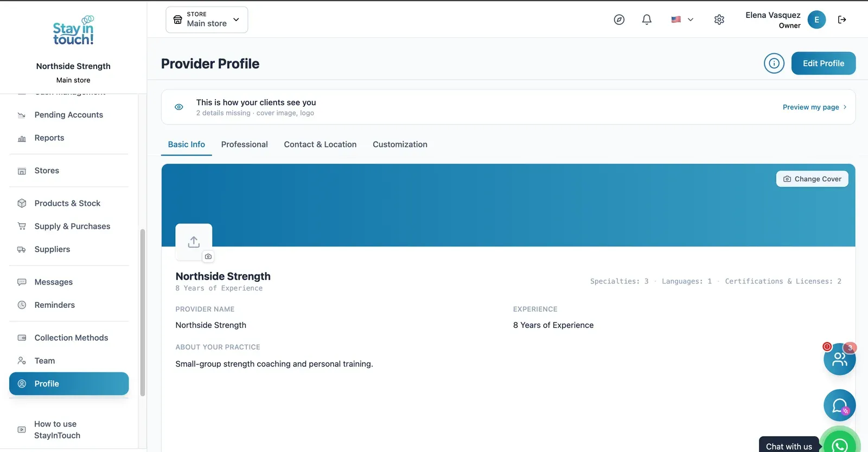Viewport: 868px width, 452px height.
Task: Open the Store selector dropdown
Action: point(207,20)
